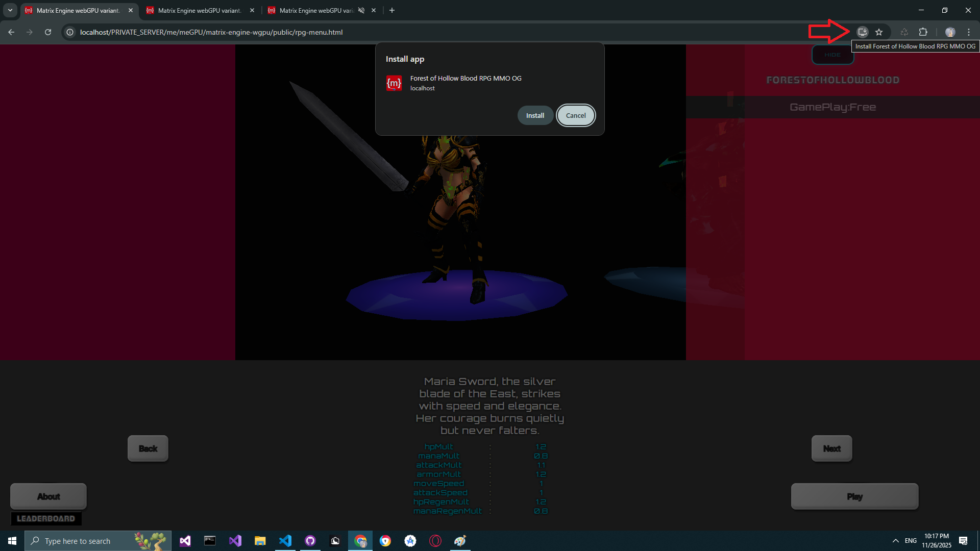Click the profile avatar icon
980x551 pixels.
(950, 32)
